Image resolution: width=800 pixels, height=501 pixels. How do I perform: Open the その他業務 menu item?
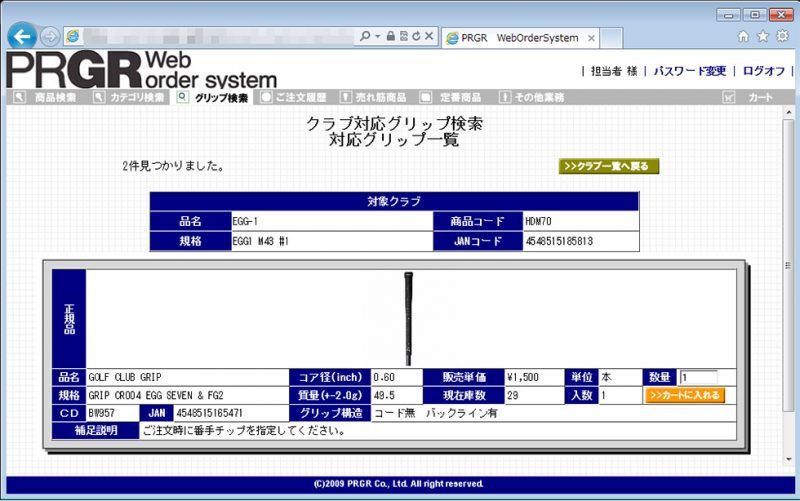point(539,97)
